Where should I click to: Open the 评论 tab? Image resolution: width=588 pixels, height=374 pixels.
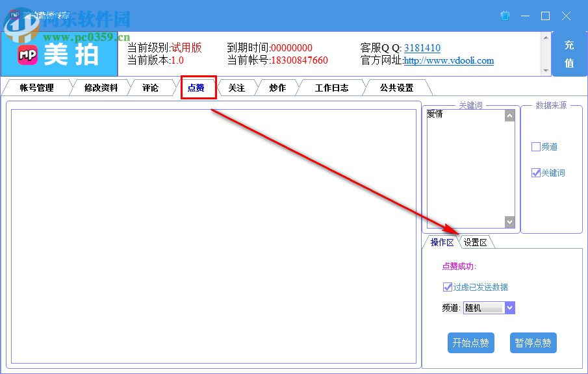(151, 87)
